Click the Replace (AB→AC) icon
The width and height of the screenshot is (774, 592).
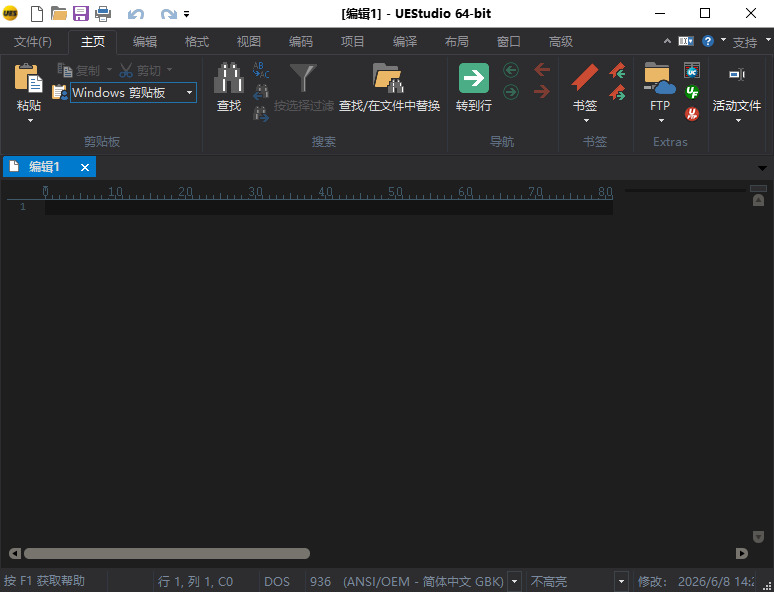[261, 70]
